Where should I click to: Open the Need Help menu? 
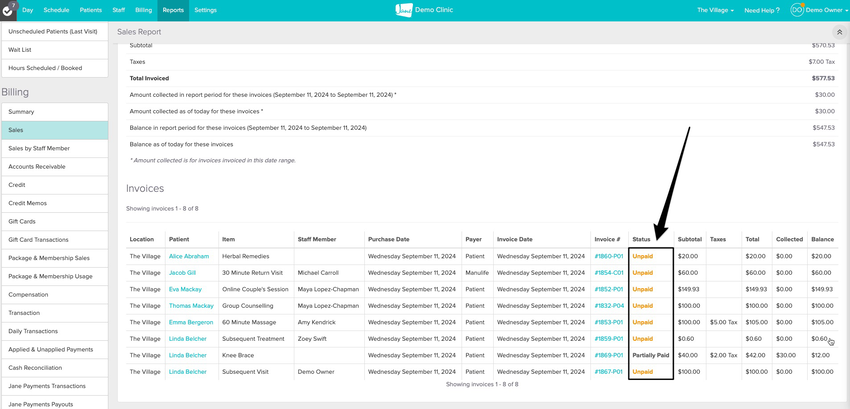click(762, 10)
